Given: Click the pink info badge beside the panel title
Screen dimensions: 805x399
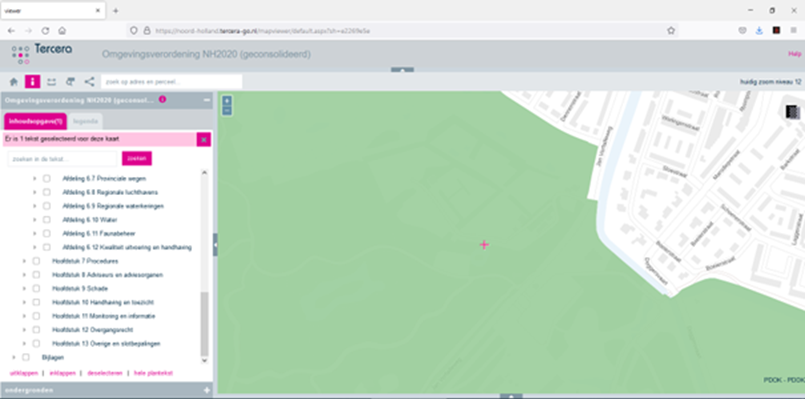Looking at the screenshot, I should tap(162, 100).
